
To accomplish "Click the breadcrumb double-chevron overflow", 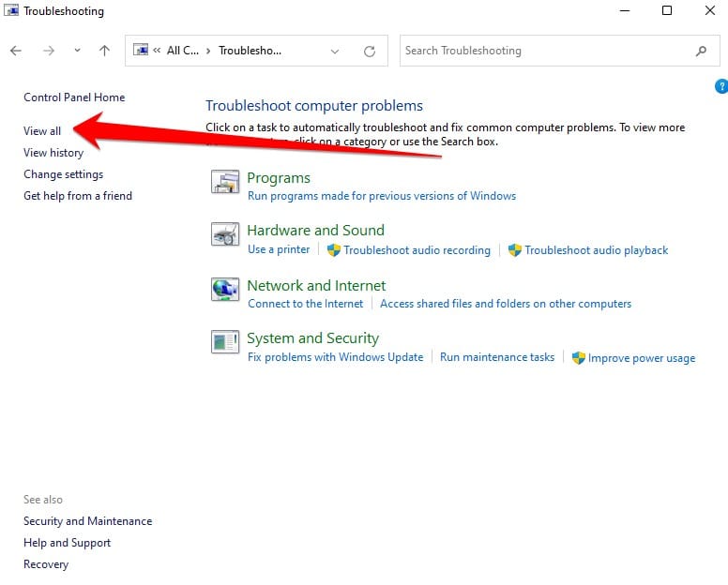I will (157, 51).
